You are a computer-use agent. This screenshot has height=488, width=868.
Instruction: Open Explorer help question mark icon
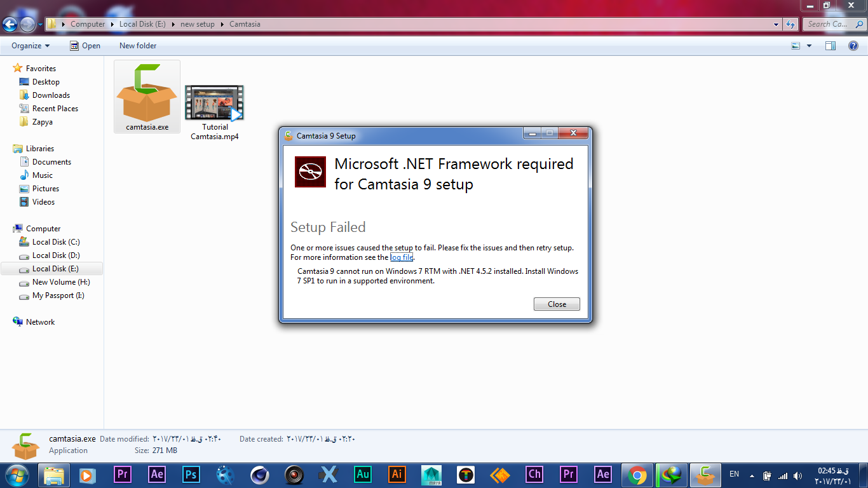click(x=853, y=46)
